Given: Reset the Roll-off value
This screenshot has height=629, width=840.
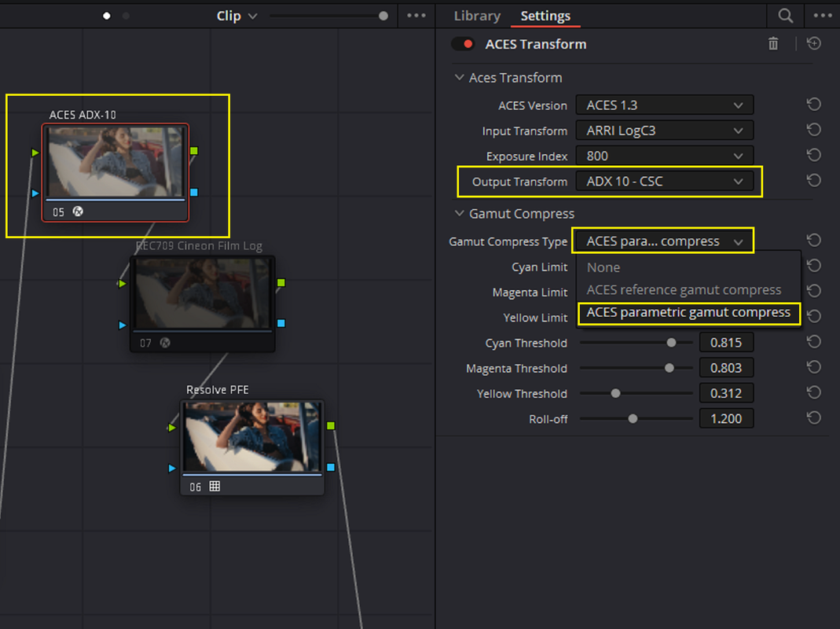Looking at the screenshot, I should [814, 418].
